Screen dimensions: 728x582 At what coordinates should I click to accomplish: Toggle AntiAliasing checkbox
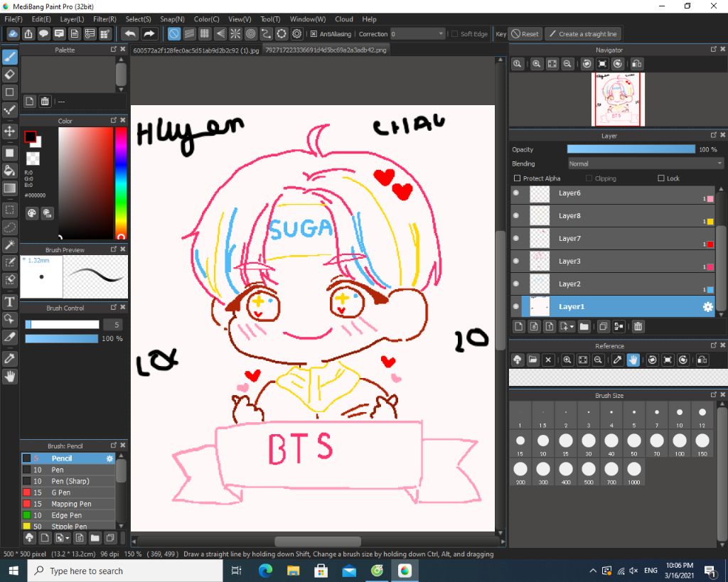(x=314, y=34)
